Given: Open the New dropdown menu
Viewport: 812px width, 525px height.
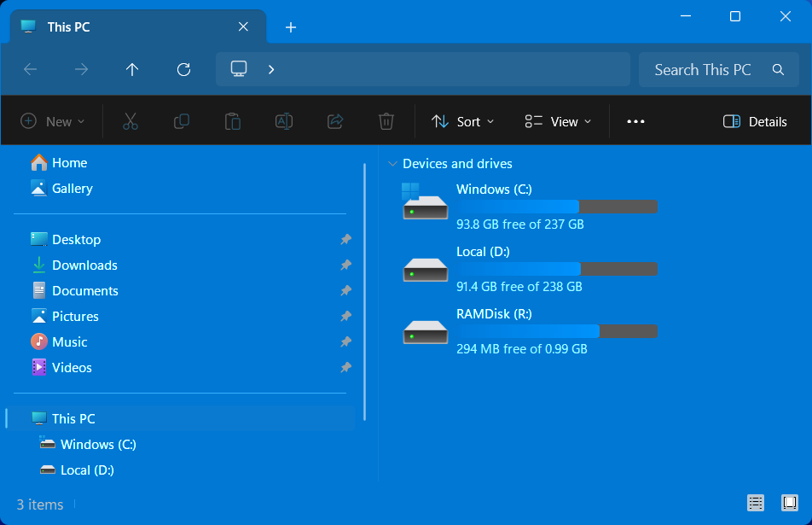Looking at the screenshot, I should (52, 122).
